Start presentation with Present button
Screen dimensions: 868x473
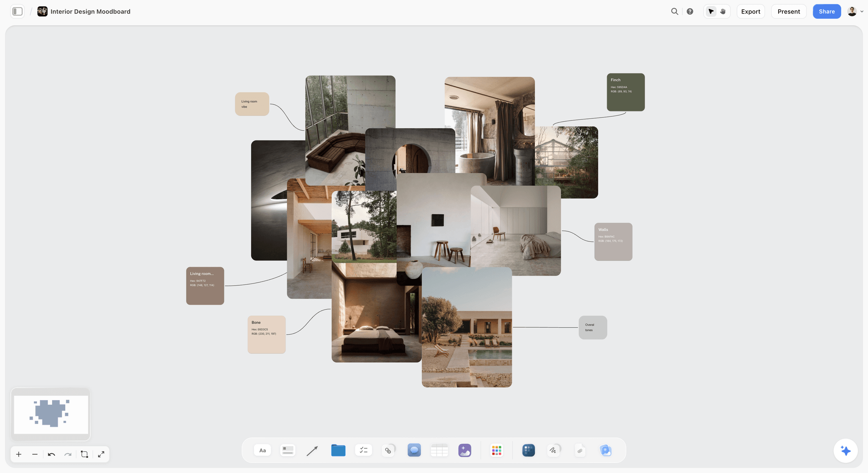pos(789,11)
